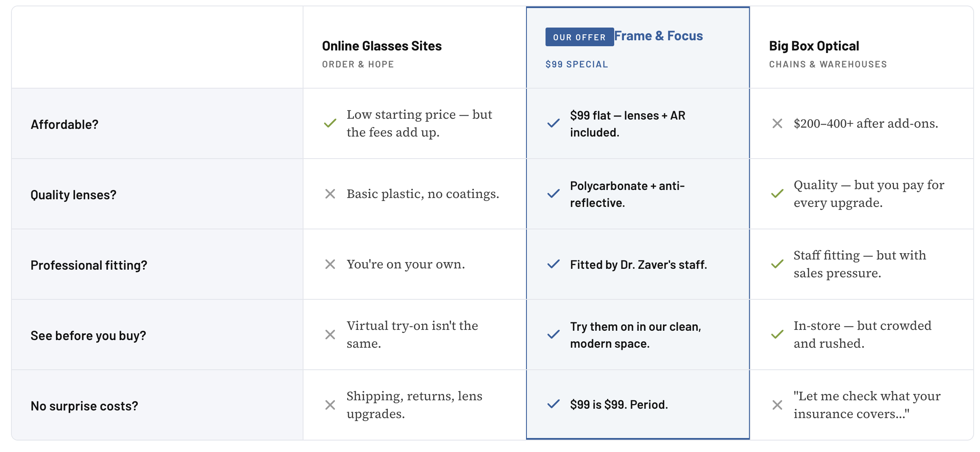
Task: Click the green checkmark beside Low starting price
Action: point(330,123)
